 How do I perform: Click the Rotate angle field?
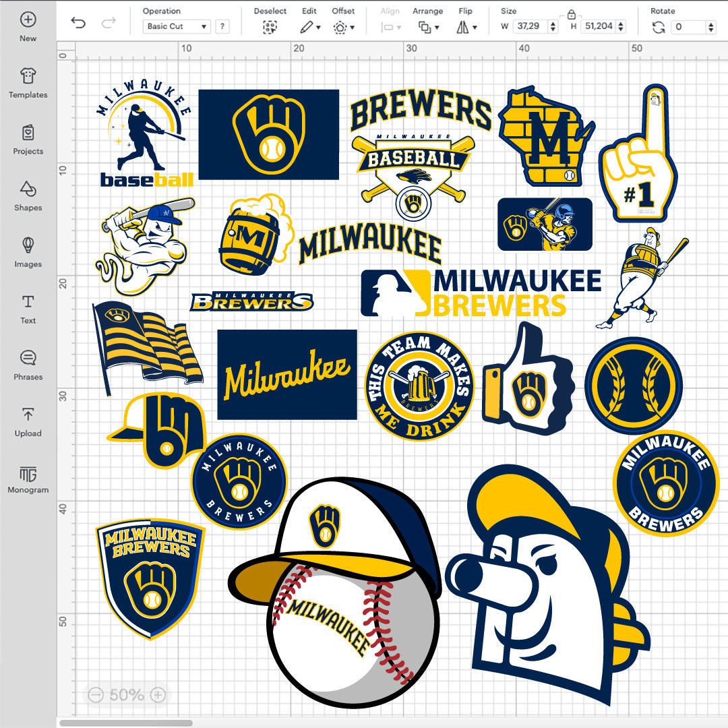pyautogui.click(x=689, y=27)
